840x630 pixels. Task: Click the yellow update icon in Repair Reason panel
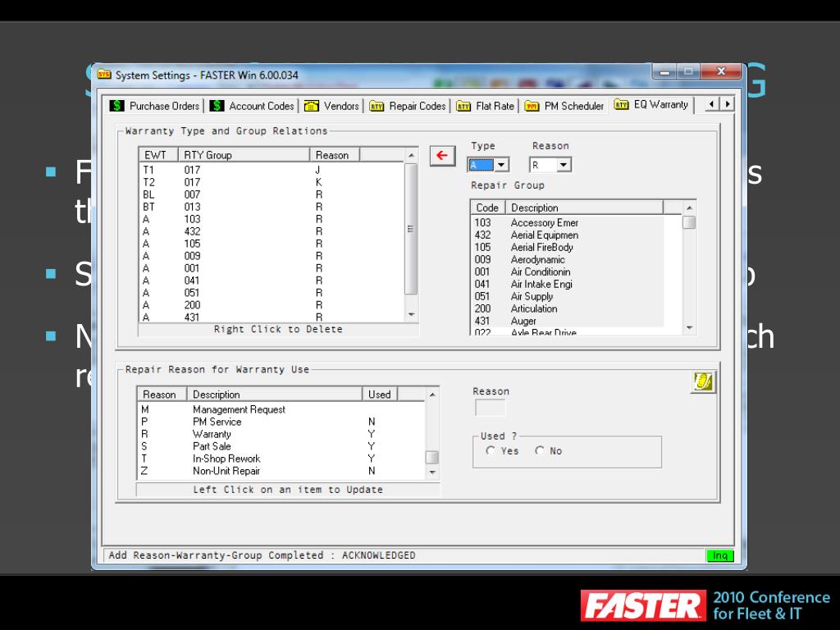coord(702,381)
